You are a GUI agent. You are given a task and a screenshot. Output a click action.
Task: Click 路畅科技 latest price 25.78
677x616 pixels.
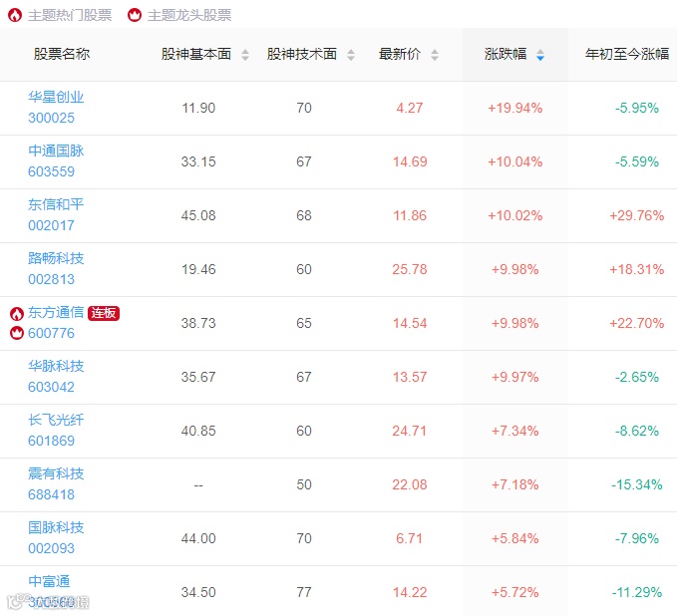[410, 269]
